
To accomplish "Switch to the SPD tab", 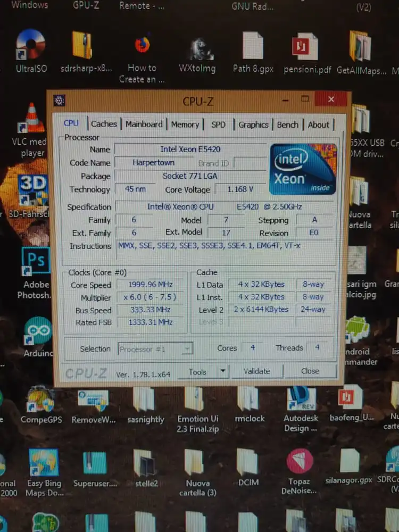I will coord(219,124).
